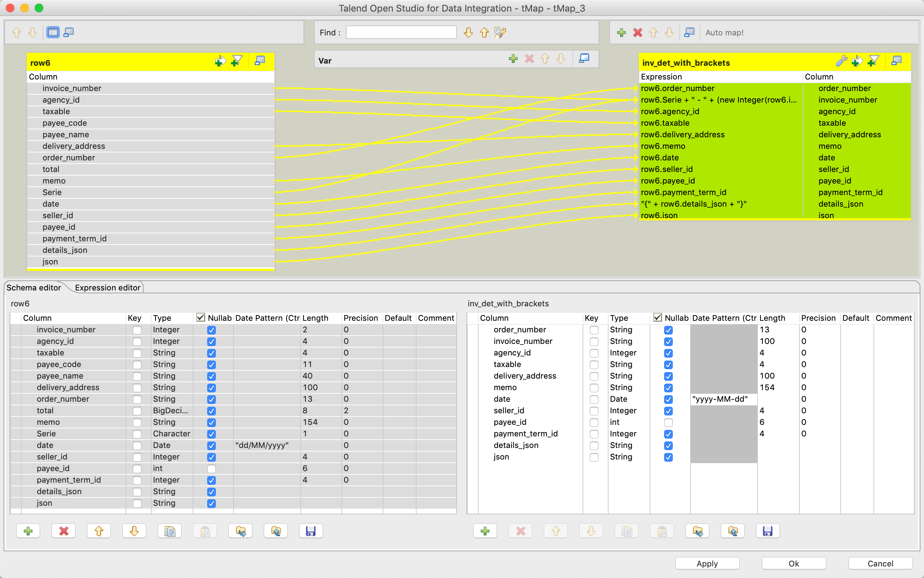
Task: Copy selected columns in row6 schema
Action: click(170, 531)
